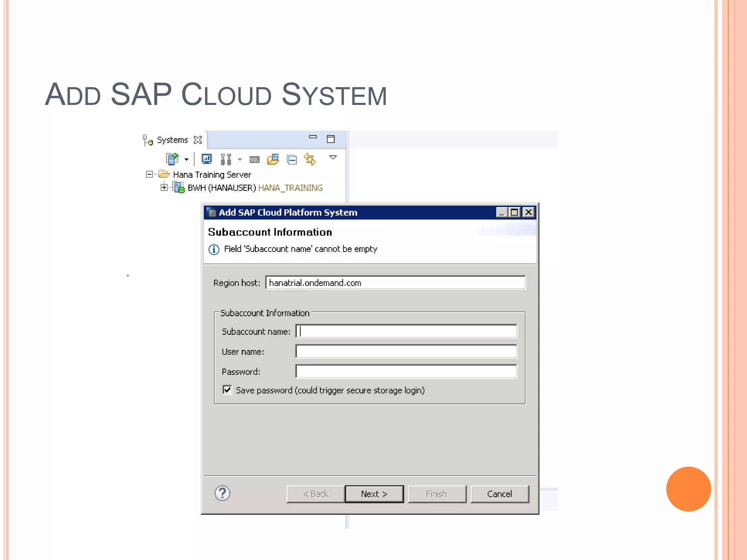Click the Back button
The width and height of the screenshot is (747, 560).
316,494
